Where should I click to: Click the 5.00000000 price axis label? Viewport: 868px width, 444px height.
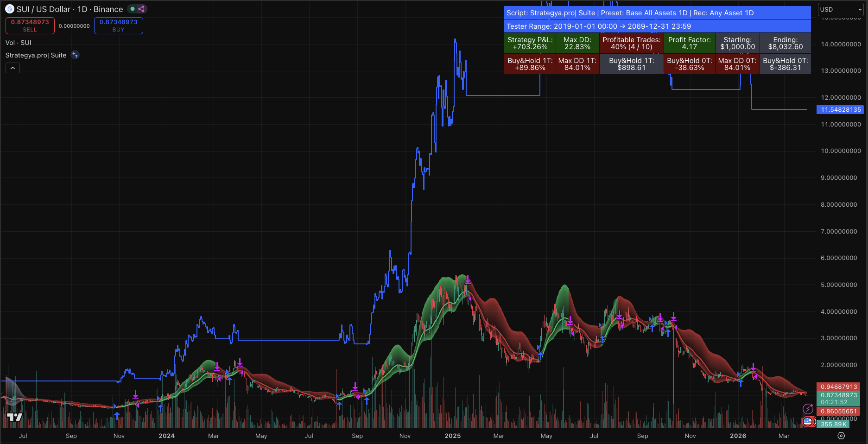click(839, 285)
